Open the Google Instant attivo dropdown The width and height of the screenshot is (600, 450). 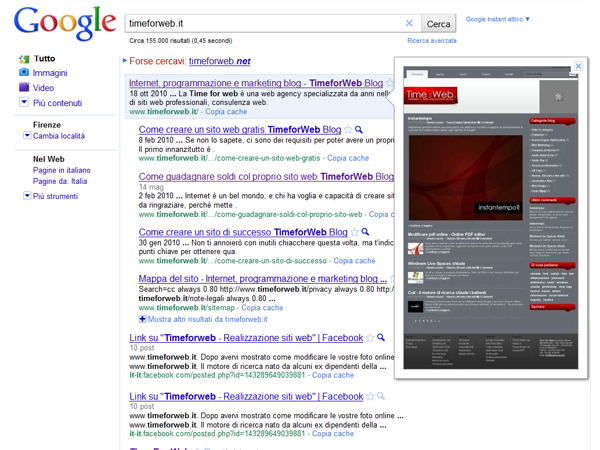click(498, 18)
